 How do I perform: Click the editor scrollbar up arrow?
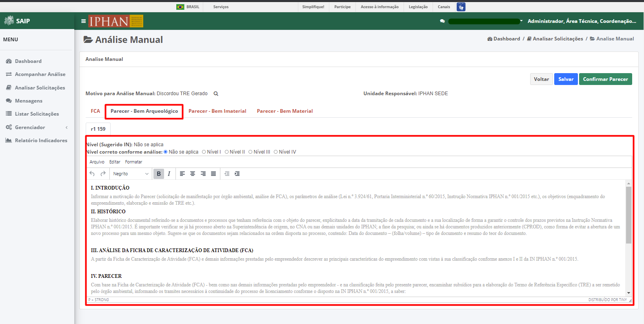[628, 183]
